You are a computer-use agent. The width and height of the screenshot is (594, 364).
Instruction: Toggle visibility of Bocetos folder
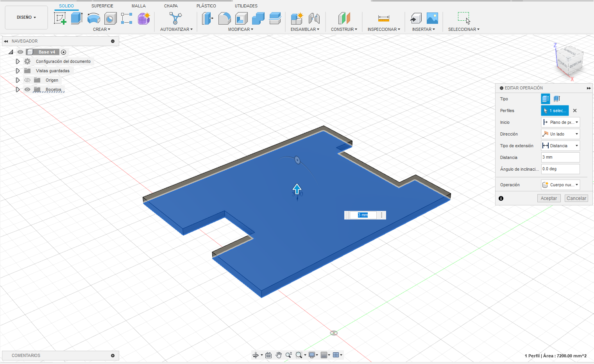click(27, 89)
